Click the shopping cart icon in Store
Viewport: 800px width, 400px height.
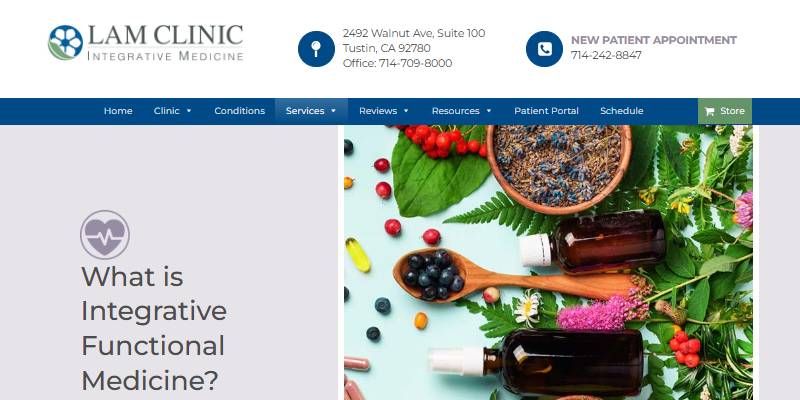[x=709, y=111]
